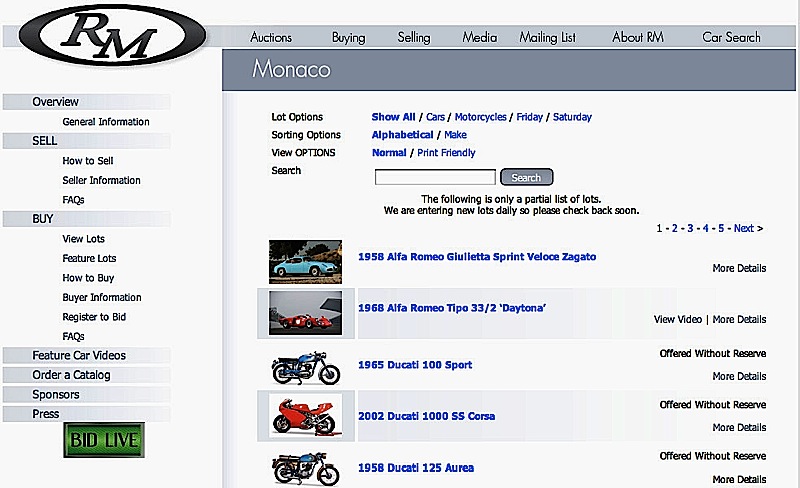Viewport: 800px width, 488px height.
Task: Focus the lot search text field
Action: point(434,177)
